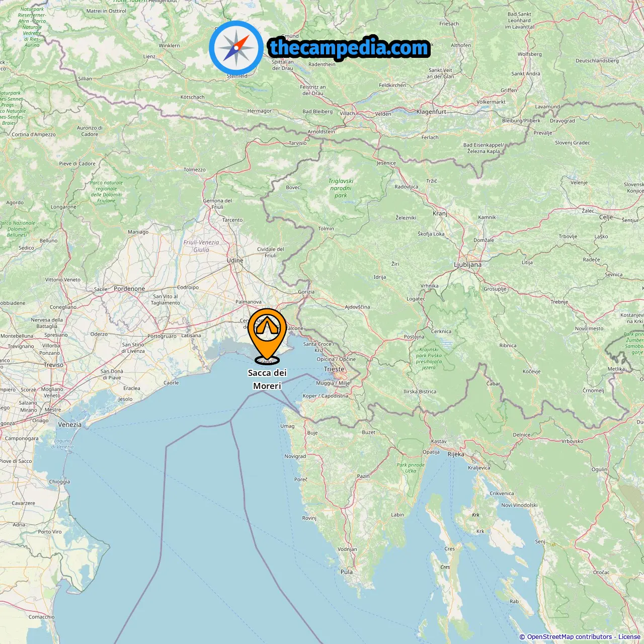This screenshot has width=644, height=644.
Task: Click the Treviso city label
Action: (53, 365)
